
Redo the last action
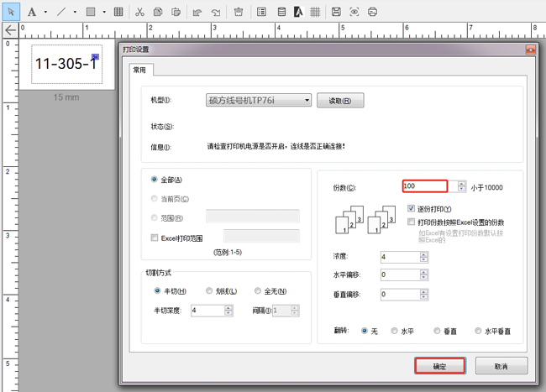coord(216,13)
